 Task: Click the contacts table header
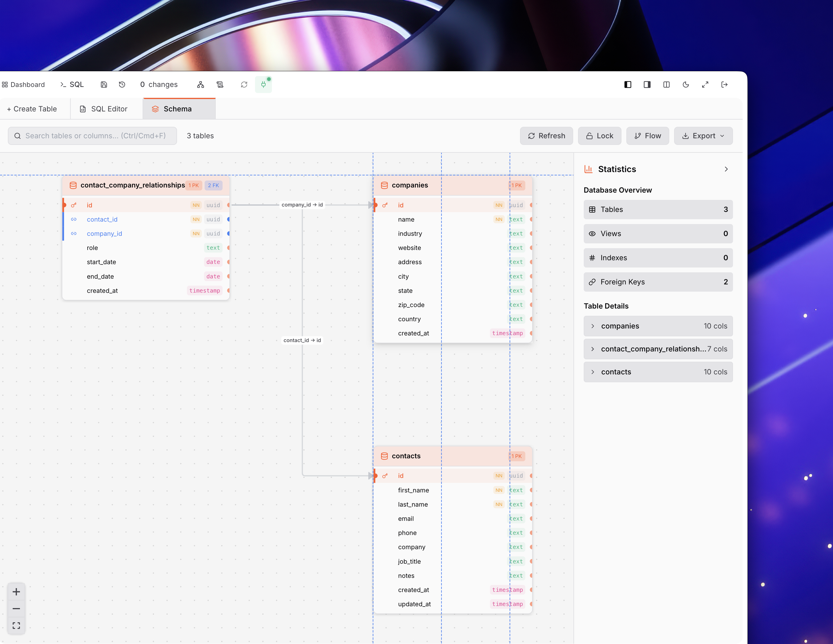453,456
